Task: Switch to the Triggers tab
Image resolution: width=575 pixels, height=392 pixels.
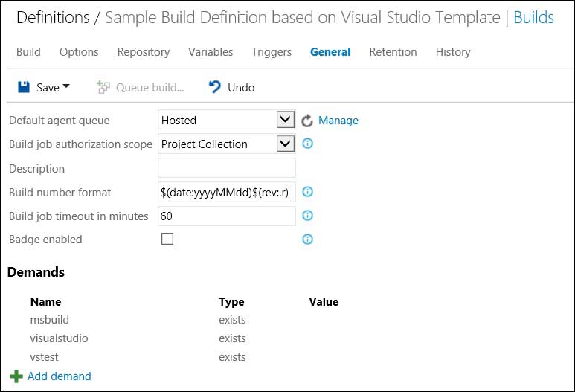Action: click(272, 52)
